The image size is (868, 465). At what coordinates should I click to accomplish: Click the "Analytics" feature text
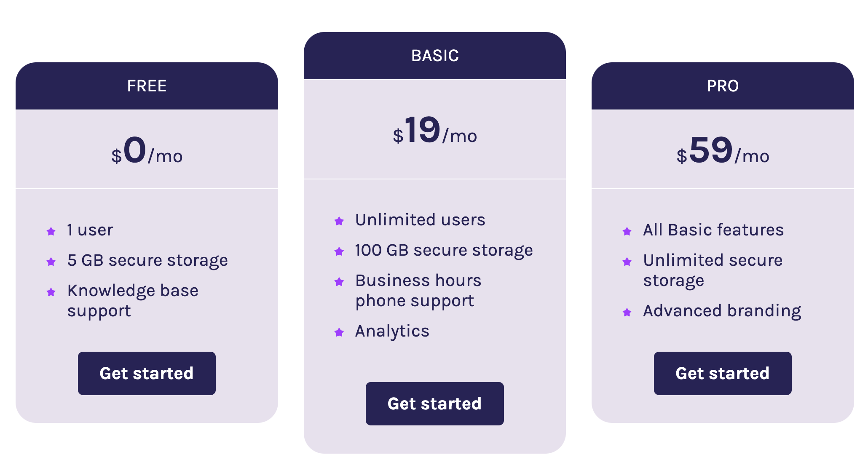pyautogui.click(x=392, y=331)
